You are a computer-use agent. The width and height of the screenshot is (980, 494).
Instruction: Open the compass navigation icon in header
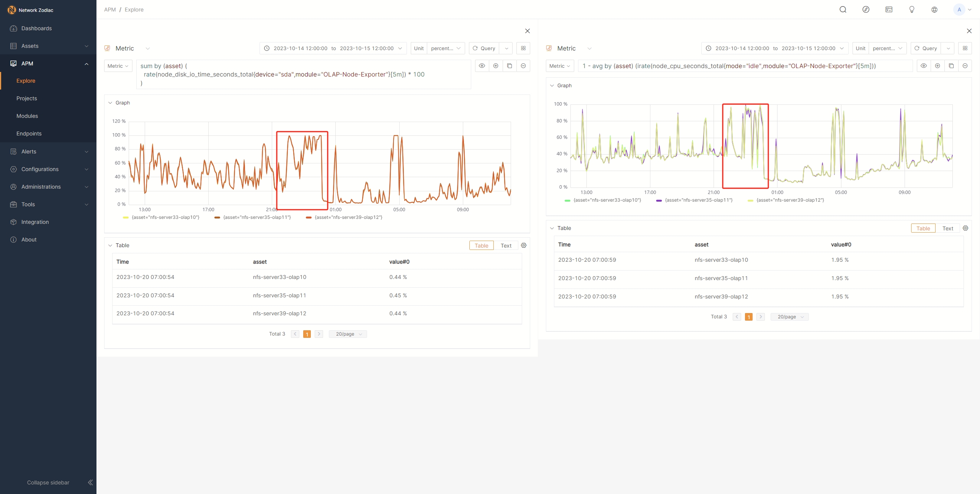click(x=866, y=10)
